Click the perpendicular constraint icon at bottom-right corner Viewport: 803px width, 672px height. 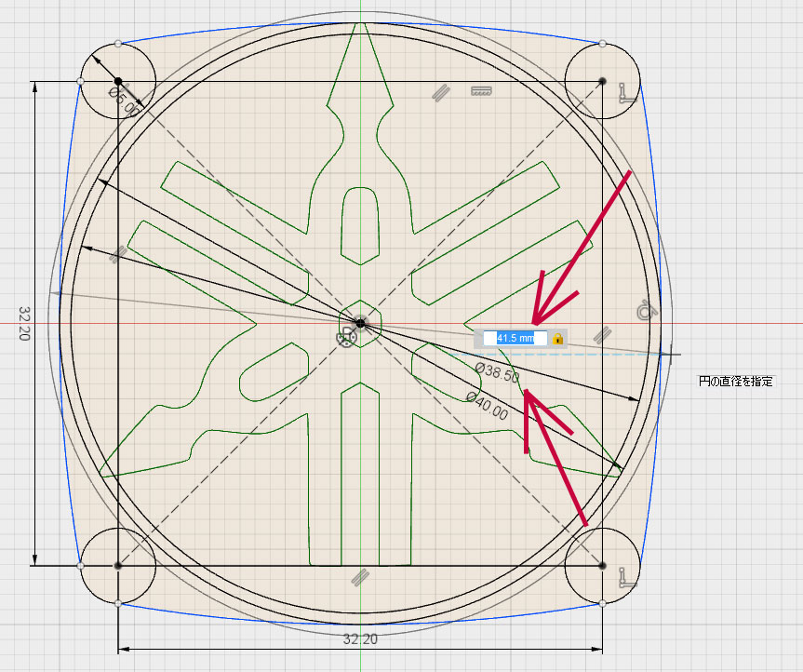point(625,583)
